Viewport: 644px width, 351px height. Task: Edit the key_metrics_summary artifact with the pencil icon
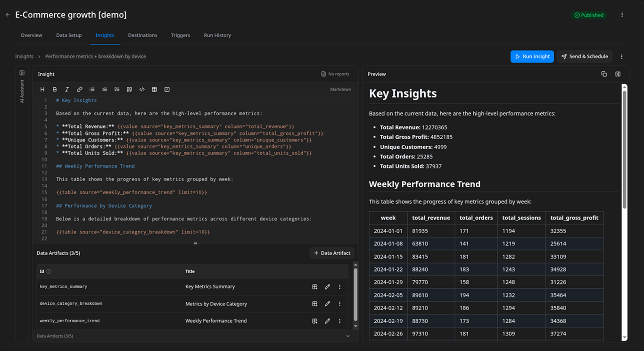[327, 286]
